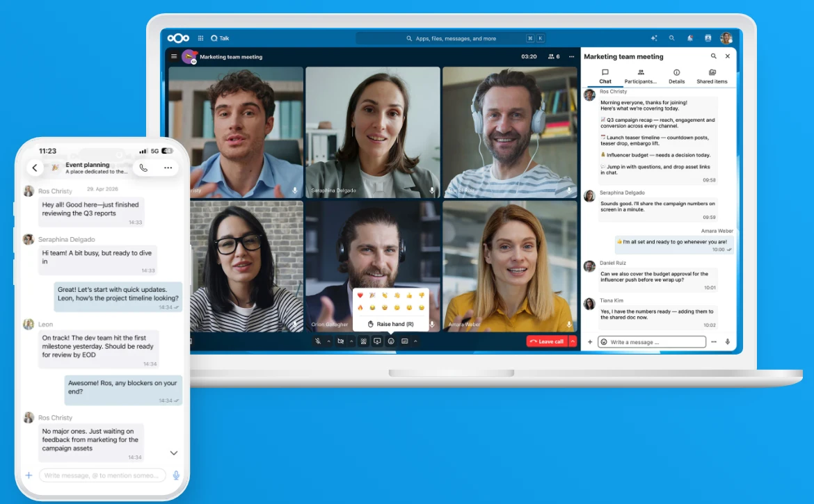Record voice message in desktop chat sidebar
Image resolution: width=814 pixels, height=504 pixels.
tap(727, 342)
